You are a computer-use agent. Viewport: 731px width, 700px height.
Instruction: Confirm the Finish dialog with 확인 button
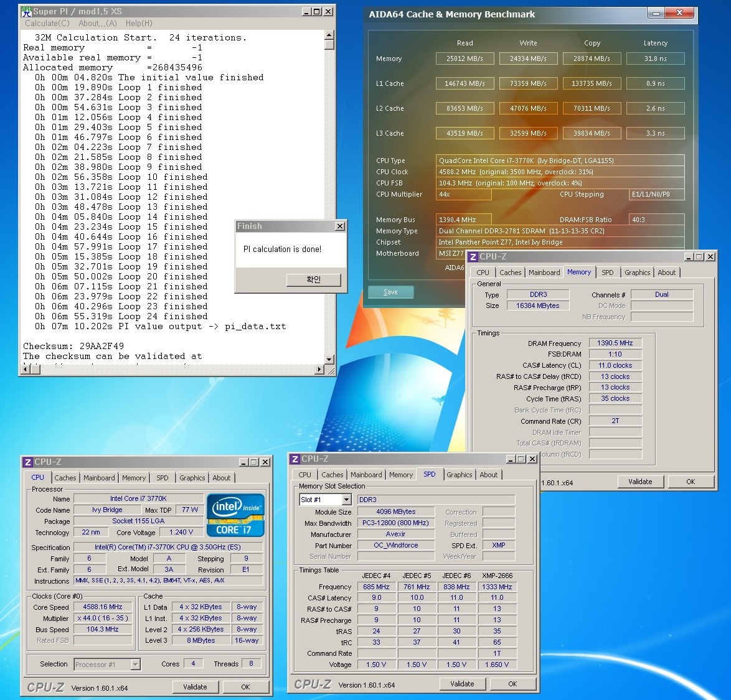coord(313,279)
